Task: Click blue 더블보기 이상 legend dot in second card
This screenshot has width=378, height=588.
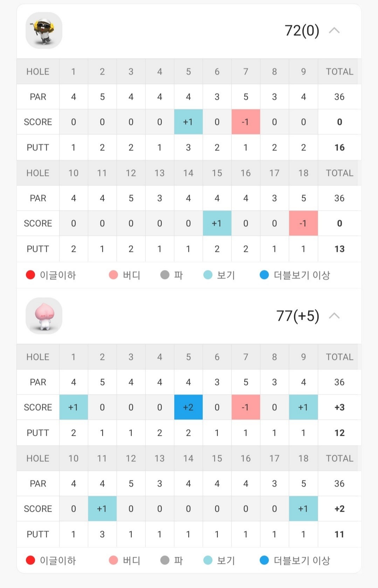Action: point(264,560)
